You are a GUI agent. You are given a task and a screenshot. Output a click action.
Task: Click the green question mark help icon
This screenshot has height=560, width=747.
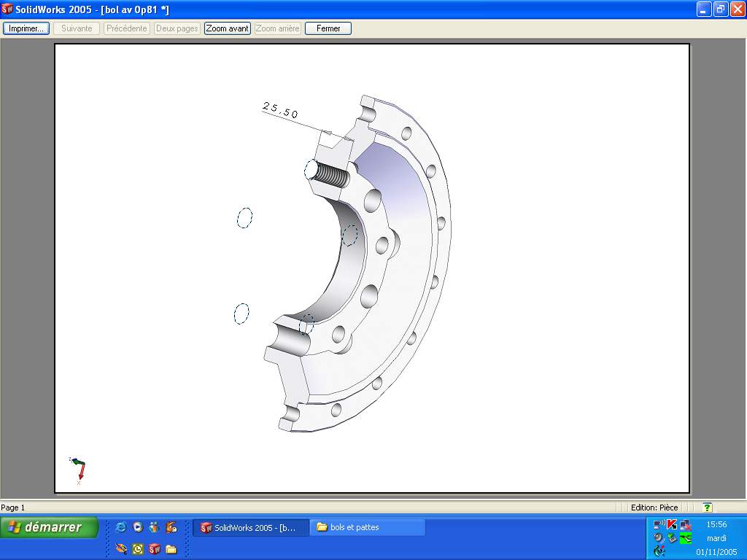point(707,507)
